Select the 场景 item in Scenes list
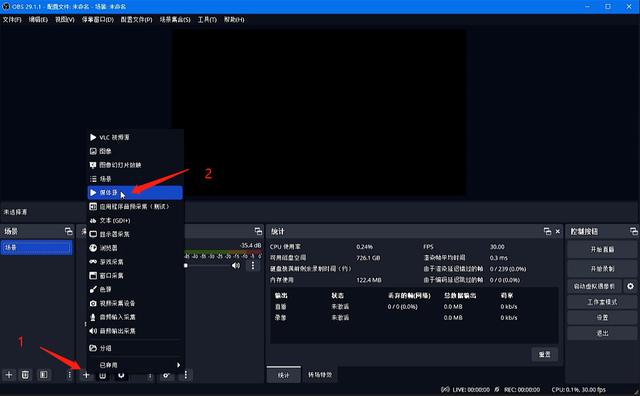The height and width of the screenshot is (396, 640). pos(37,247)
